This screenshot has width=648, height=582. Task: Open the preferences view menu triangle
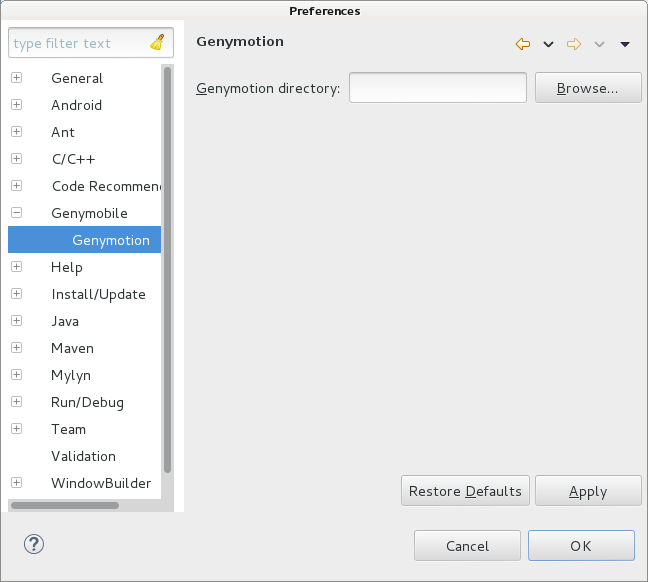625,44
